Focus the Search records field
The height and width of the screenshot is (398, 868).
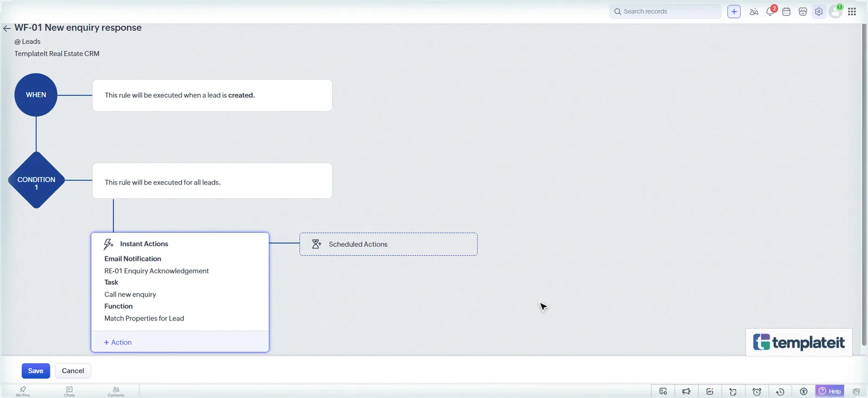(665, 11)
